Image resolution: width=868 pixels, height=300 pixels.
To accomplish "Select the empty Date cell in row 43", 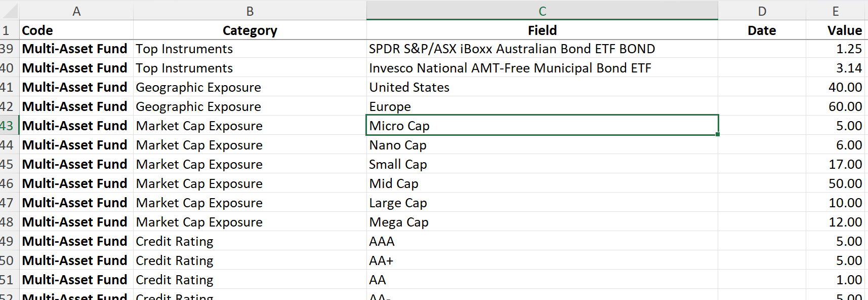I will coord(762,126).
